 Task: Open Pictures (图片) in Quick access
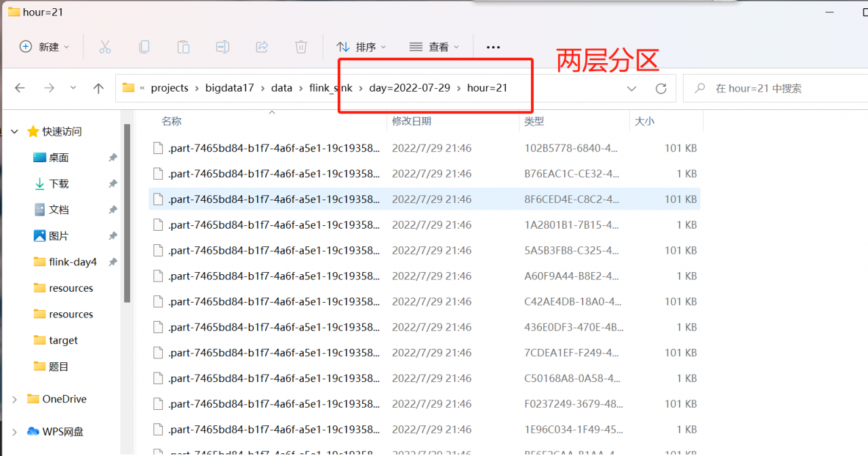click(58, 236)
